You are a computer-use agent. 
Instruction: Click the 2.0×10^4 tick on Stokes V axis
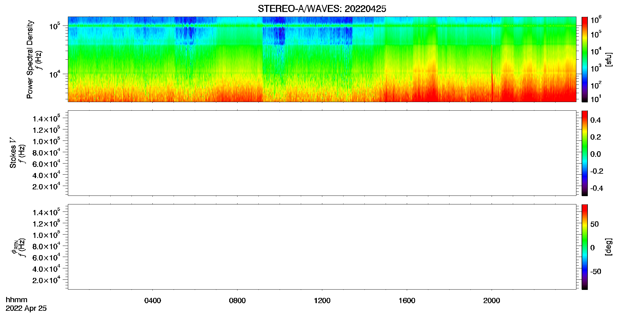click(x=46, y=186)
